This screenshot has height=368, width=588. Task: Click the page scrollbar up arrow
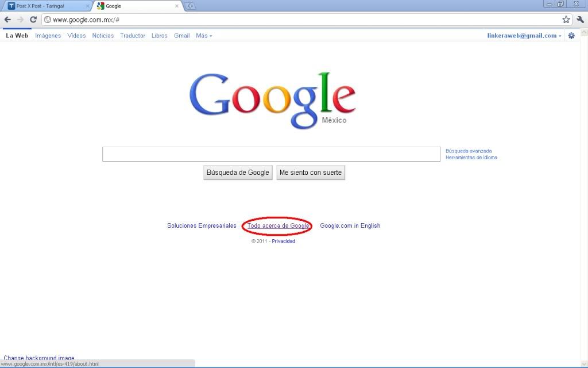pos(584,33)
